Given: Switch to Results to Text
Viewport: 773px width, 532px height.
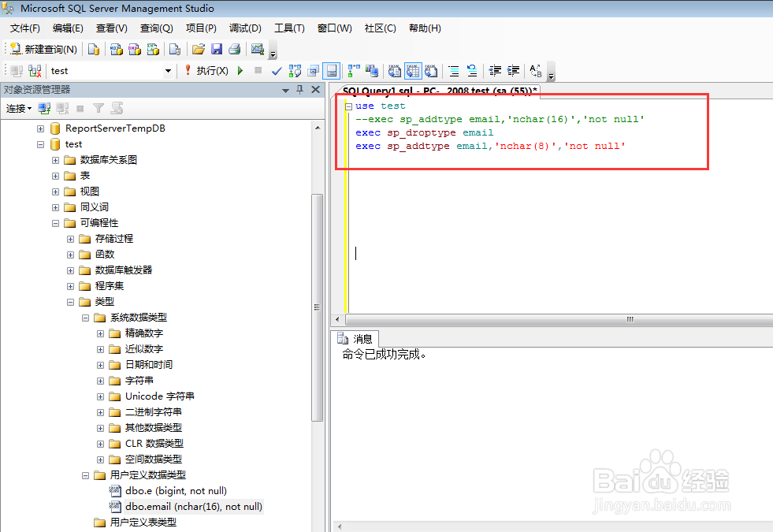Looking at the screenshot, I should click(395, 71).
